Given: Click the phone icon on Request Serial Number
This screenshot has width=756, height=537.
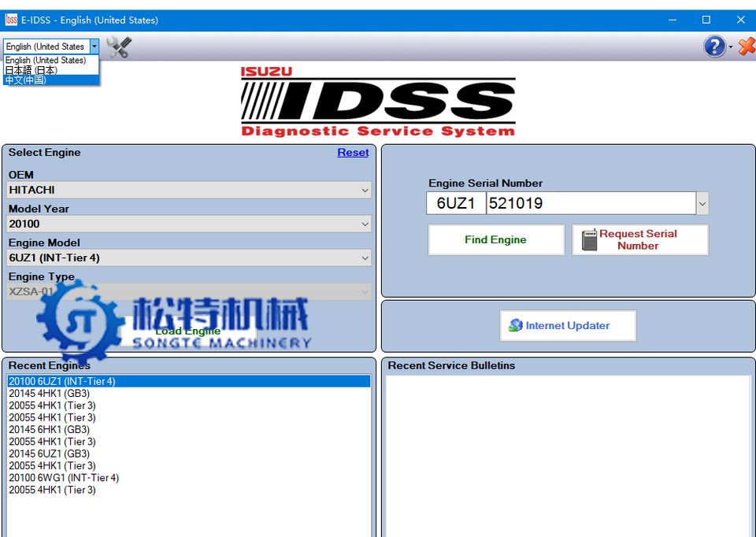Looking at the screenshot, I should click(589, 239).
